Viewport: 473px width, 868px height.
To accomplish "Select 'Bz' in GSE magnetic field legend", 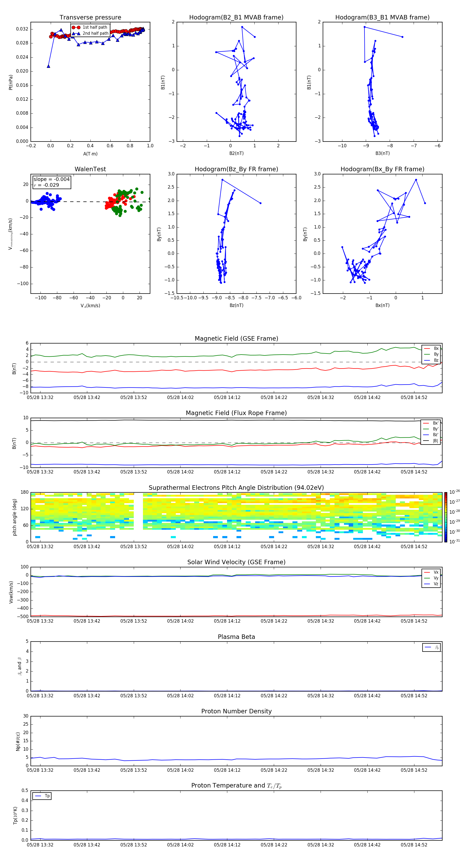I will [431, 361].
